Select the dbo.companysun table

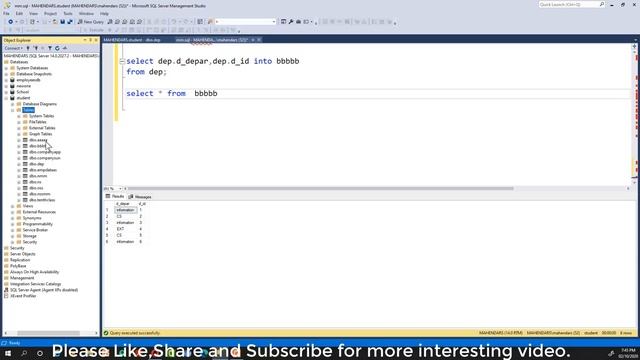click(x=44, y=158)
